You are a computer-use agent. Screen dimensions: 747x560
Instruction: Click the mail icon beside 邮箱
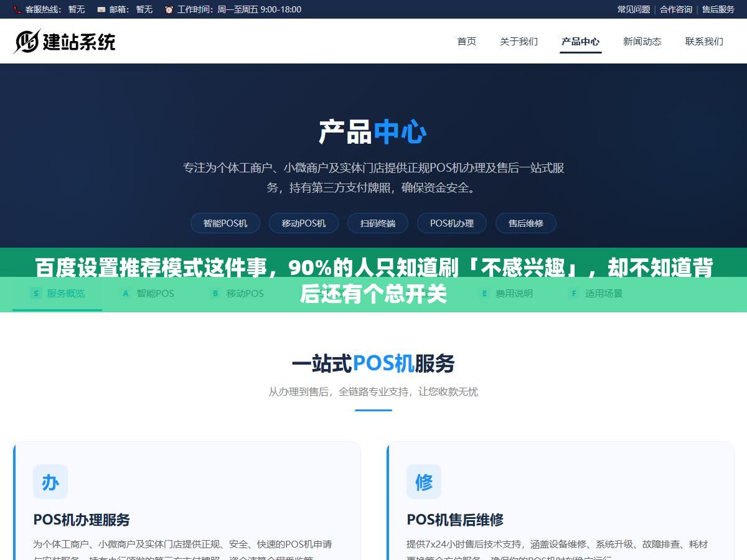tap(101, 9)
